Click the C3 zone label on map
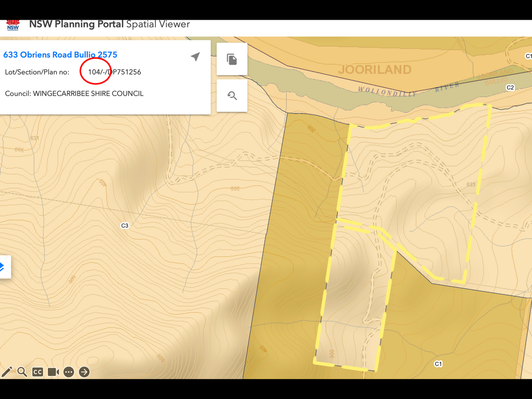This screenshot has height=399, width=532. tap(125, 226)
